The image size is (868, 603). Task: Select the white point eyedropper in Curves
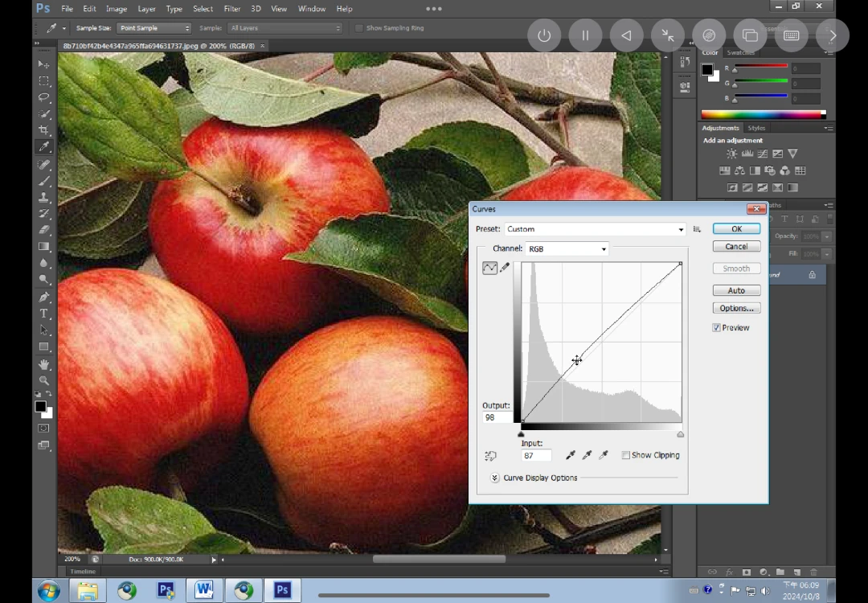[x=604, y=455]
